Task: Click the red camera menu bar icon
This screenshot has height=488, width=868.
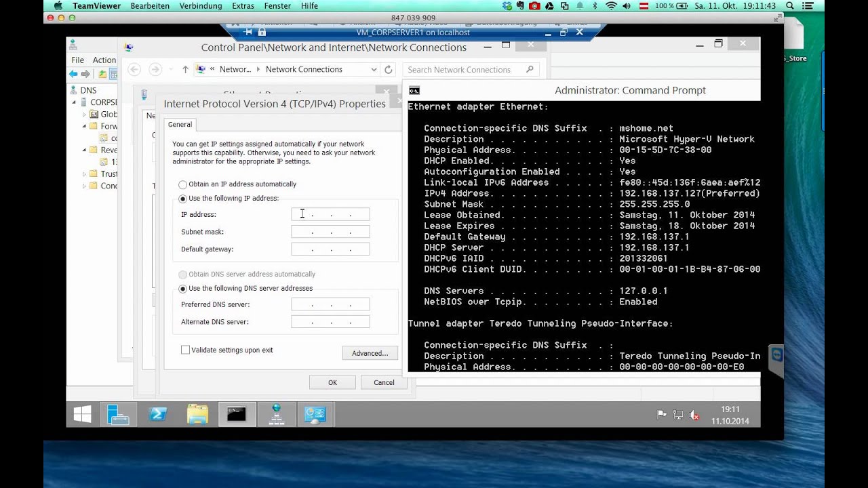Action: (x=535, y=5)
